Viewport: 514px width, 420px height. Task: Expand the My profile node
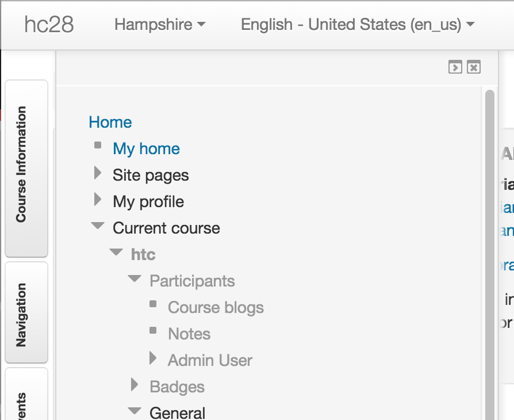97,199
